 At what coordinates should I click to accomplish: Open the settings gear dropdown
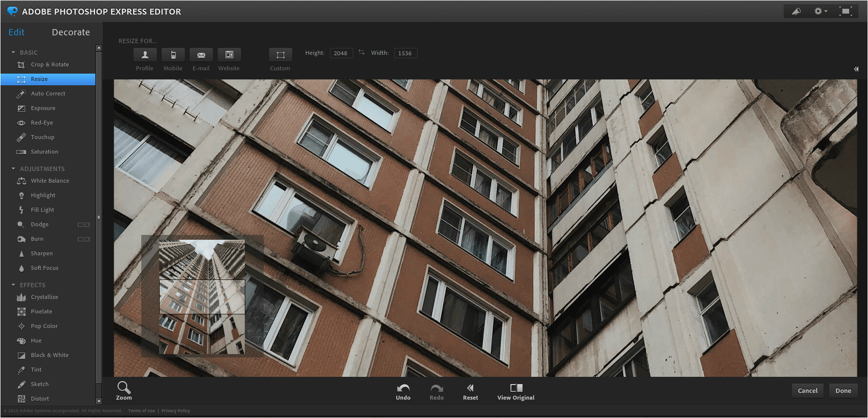[820, 11]
